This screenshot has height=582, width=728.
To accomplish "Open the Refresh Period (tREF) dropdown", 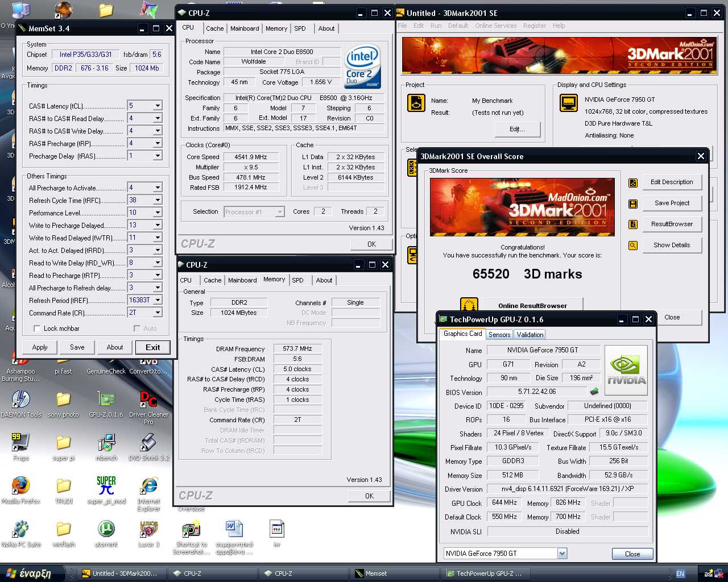I will click(x=158, y=300).
